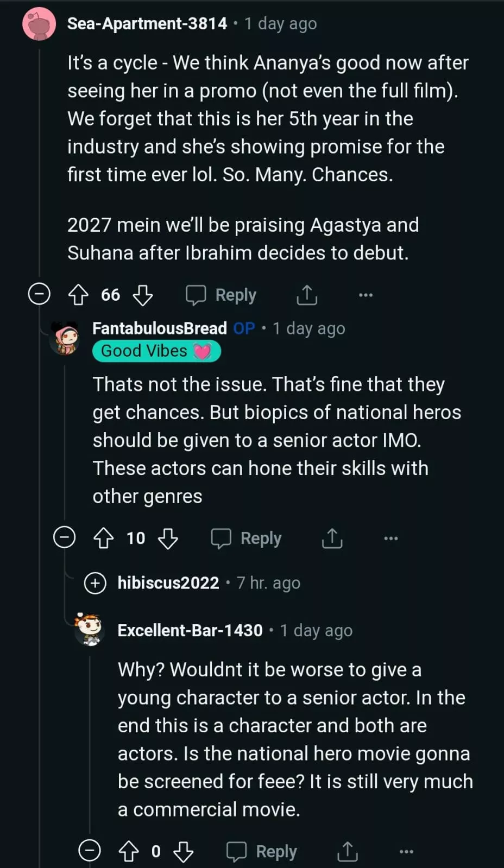Downvote Sea-Apartment-3814's comment
The image size is (504, 868).
[143, 295]
